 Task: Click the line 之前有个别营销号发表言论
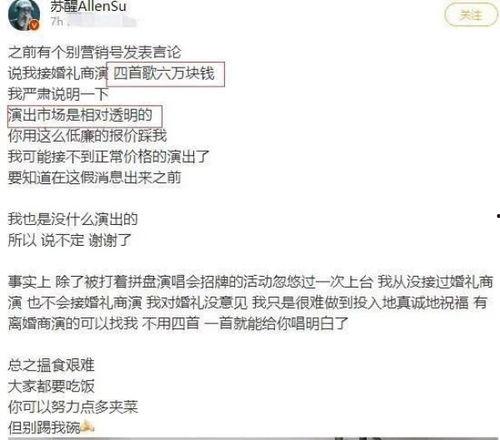[x=95, y=52]
